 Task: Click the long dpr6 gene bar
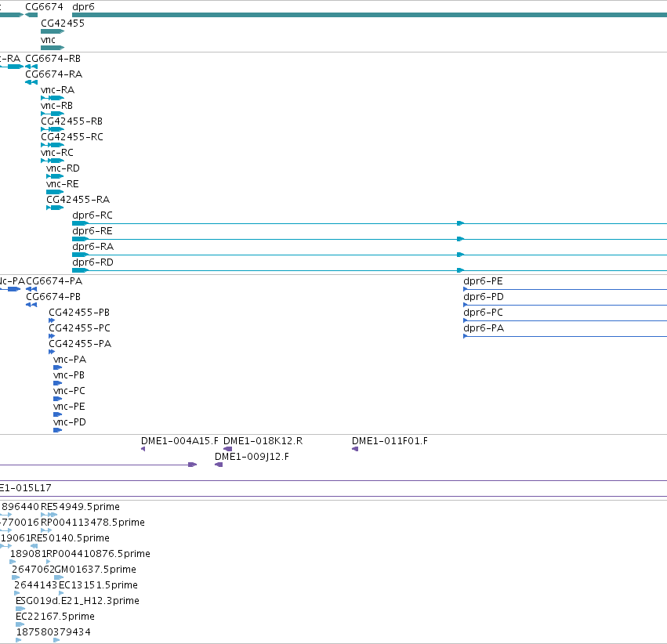coord(370,15)
